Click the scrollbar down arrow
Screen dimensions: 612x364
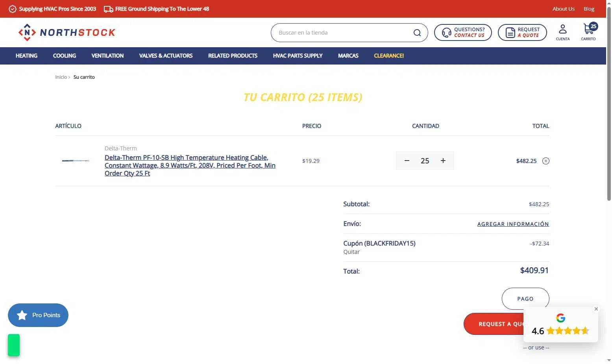pos(609,360)
